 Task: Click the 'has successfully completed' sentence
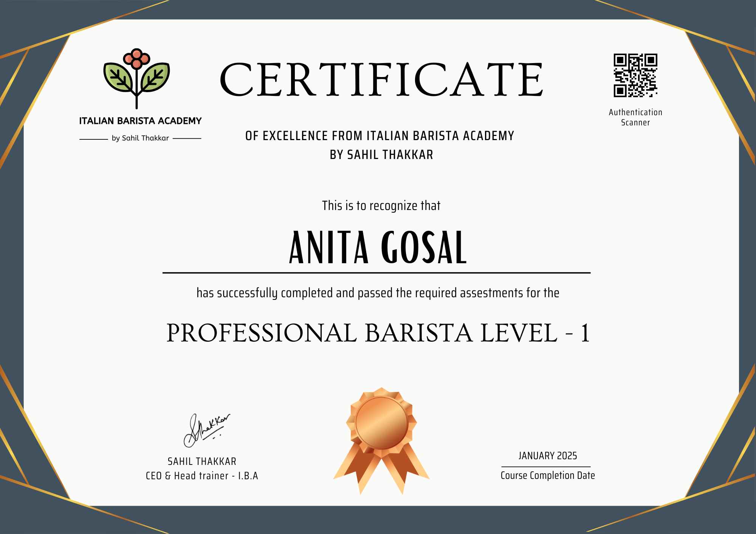click(x=378, y=293)
